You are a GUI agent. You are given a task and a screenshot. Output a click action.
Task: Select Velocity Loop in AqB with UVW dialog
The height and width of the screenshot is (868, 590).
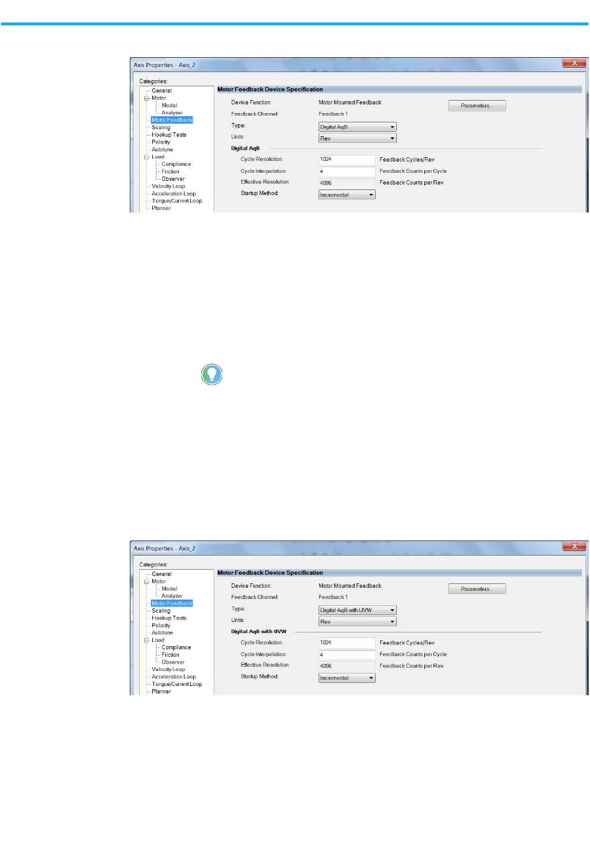168,670
